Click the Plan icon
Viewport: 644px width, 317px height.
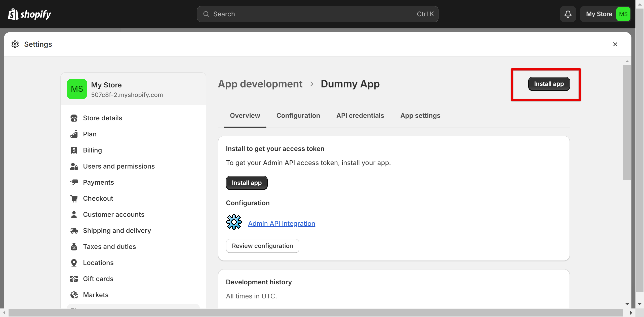(x=74, y=134)
